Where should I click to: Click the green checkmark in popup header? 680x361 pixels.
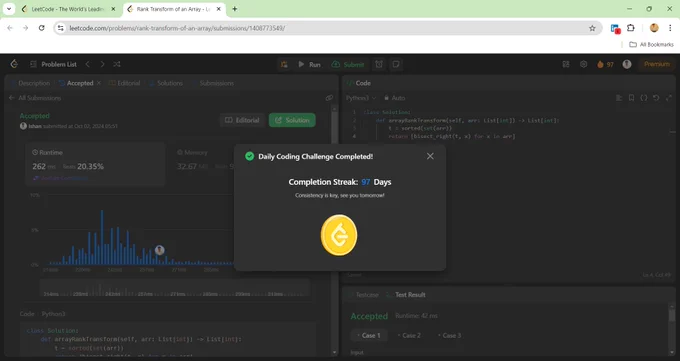249,156
